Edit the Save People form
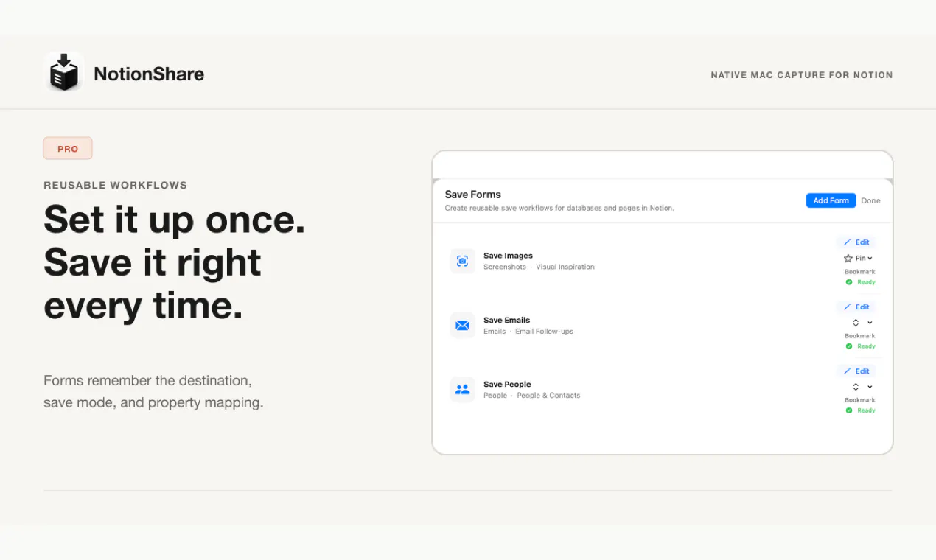The image size is (936, 560). [x=856, y=371]
